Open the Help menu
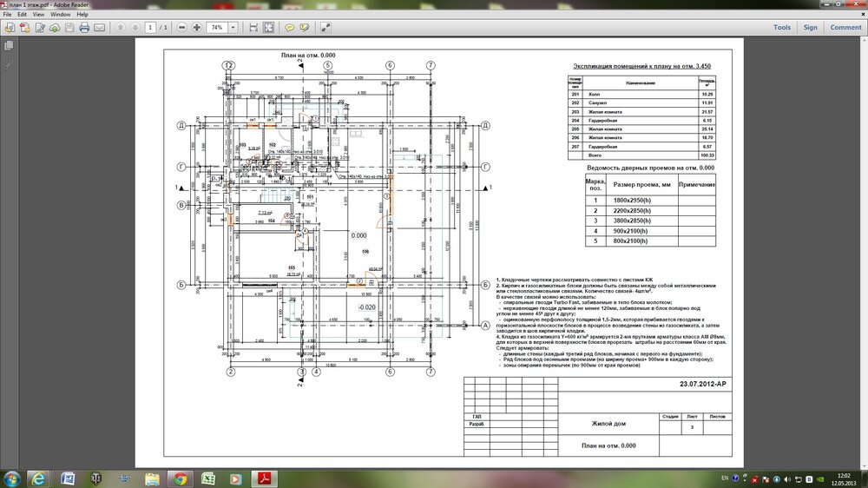The image size is (868, 488). pyautogui.click(x=82, y=15)
